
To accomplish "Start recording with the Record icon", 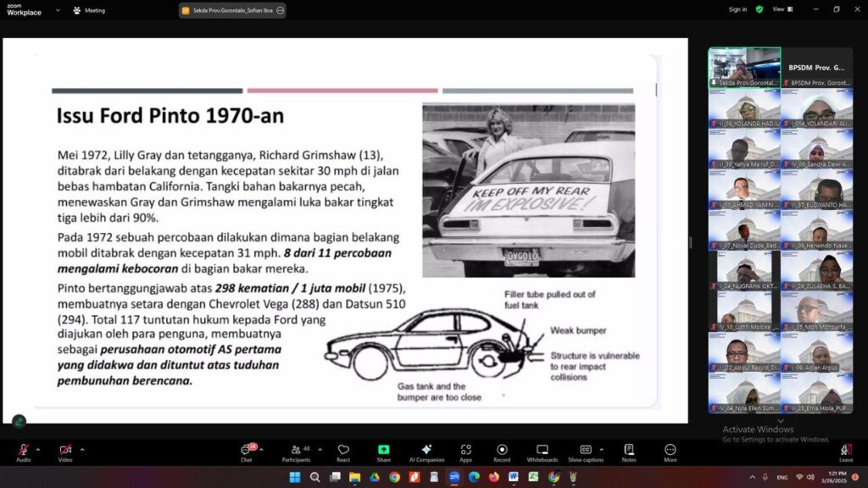I will [x=502, y=450].
